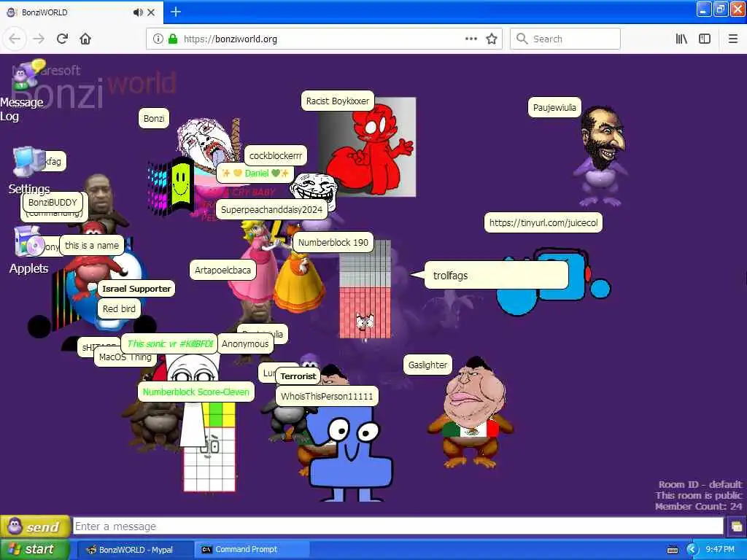Image resolution: width=747 pixels, height=560 pixels.
Task: Click the Numberblock 190 name tag
Action: tap(333, 242)
